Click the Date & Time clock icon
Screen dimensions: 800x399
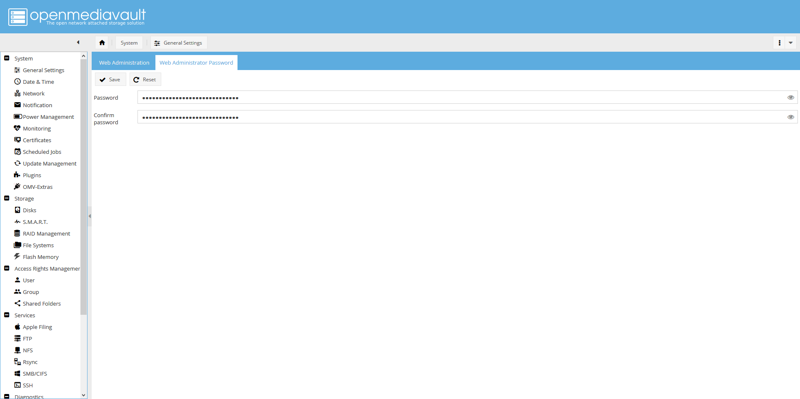click(17, 82)
